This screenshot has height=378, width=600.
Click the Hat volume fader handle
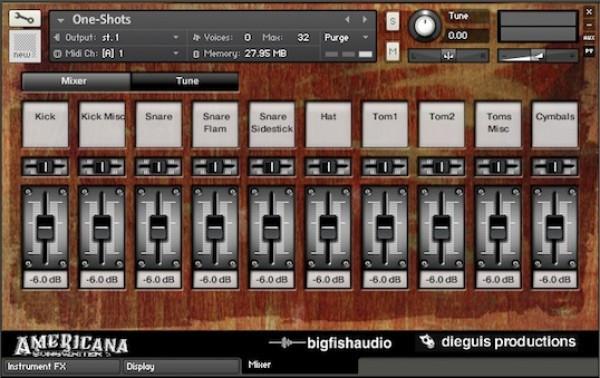click(328, 228)
